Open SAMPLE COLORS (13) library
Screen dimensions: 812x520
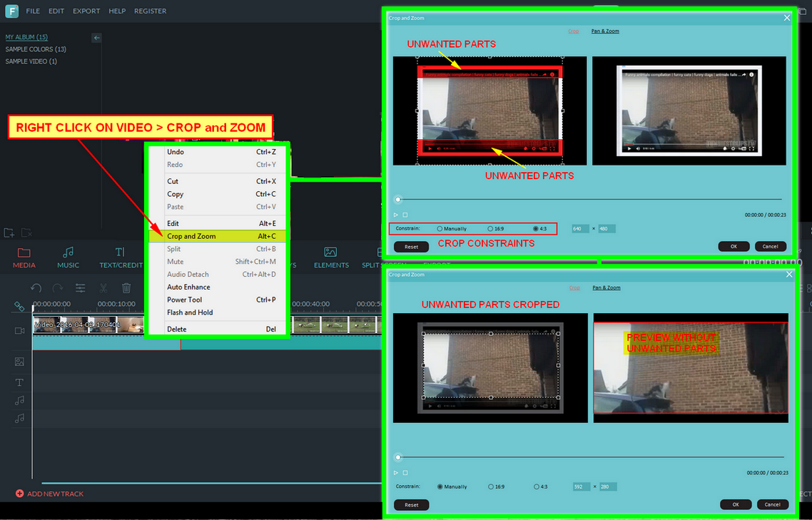(36, 49)
